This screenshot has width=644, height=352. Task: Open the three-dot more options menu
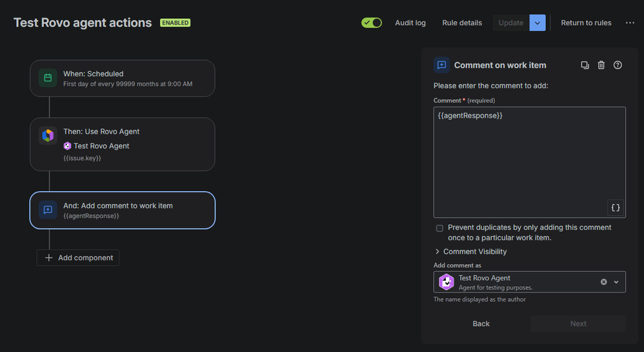630,23
